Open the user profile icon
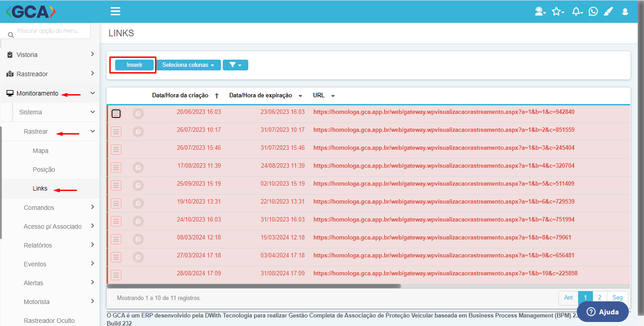 [625, 12]
